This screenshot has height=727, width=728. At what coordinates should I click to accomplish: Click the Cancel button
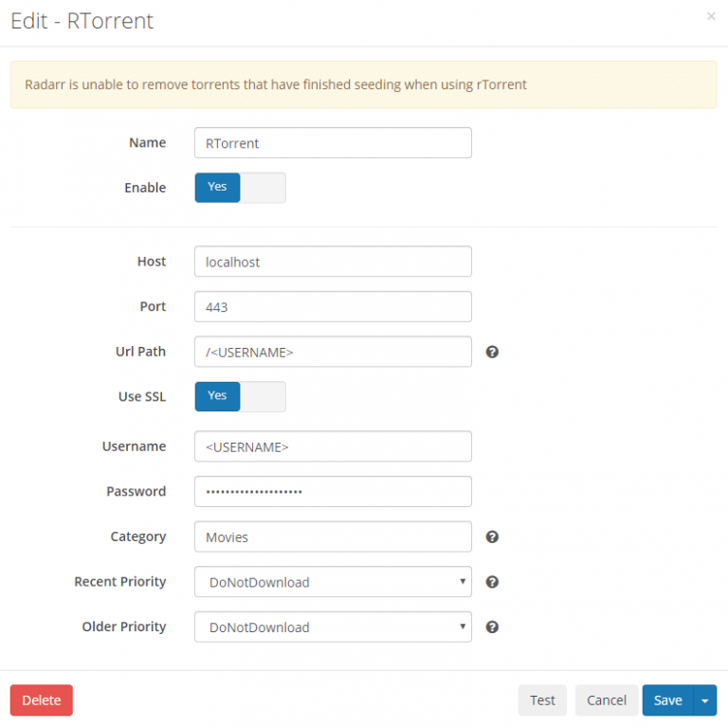click(607, 700)
